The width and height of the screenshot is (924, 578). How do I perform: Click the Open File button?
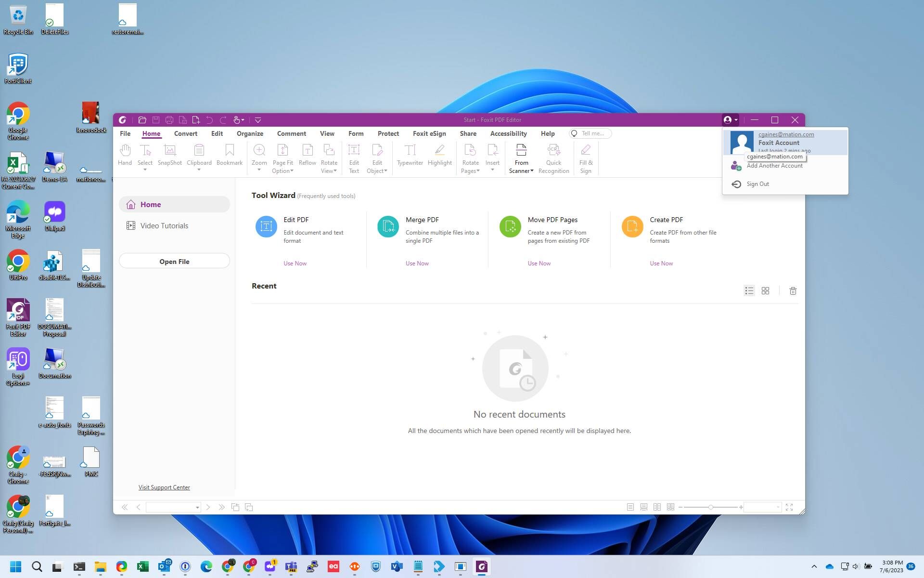(x=174, y=261)
